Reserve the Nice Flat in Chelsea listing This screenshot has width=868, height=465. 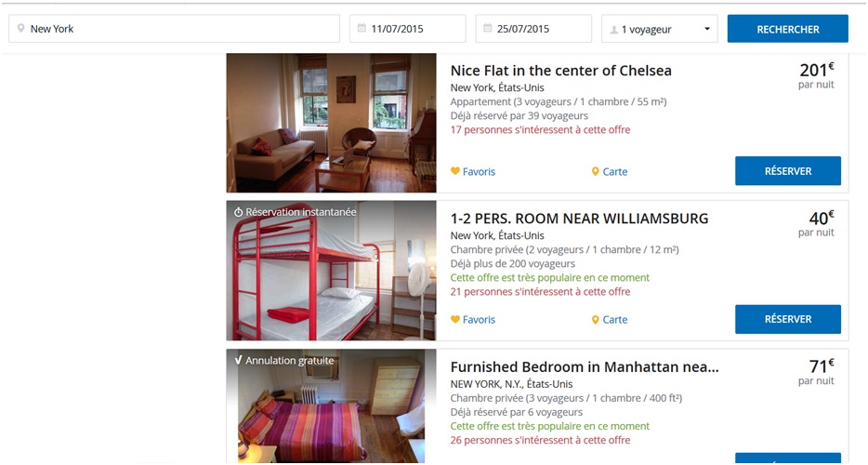pyautogui.click(x=788, y=171)
